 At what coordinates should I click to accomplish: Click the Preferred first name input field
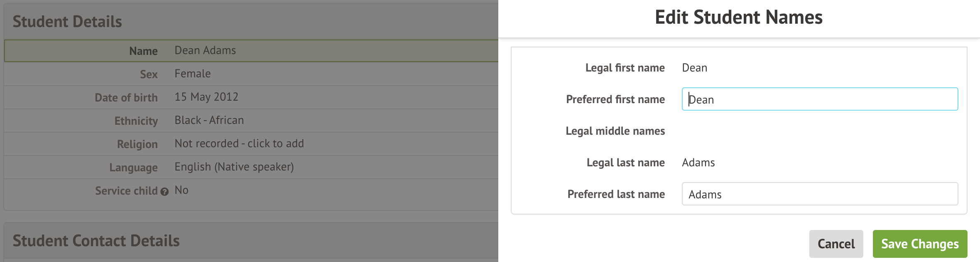[x=819, y=99]
